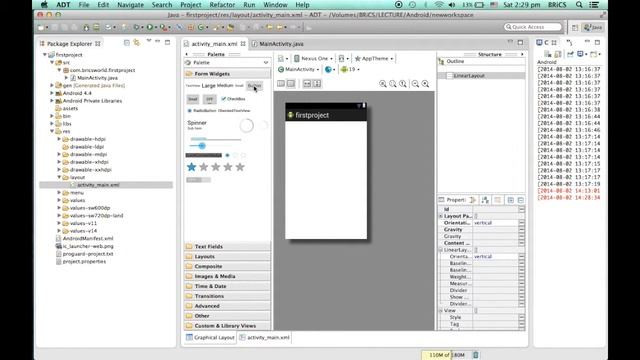Click the garbage collector trash icon
Screen dimensions: 640x360
pos(476,355)
